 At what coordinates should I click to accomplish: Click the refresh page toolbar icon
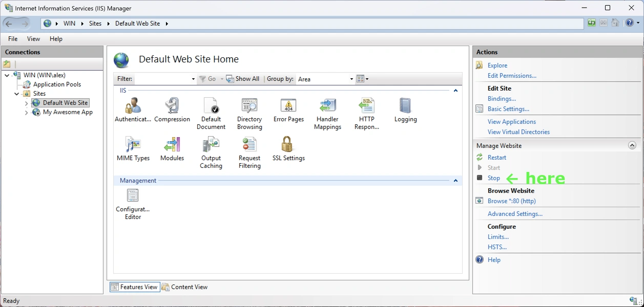[592, 23]
